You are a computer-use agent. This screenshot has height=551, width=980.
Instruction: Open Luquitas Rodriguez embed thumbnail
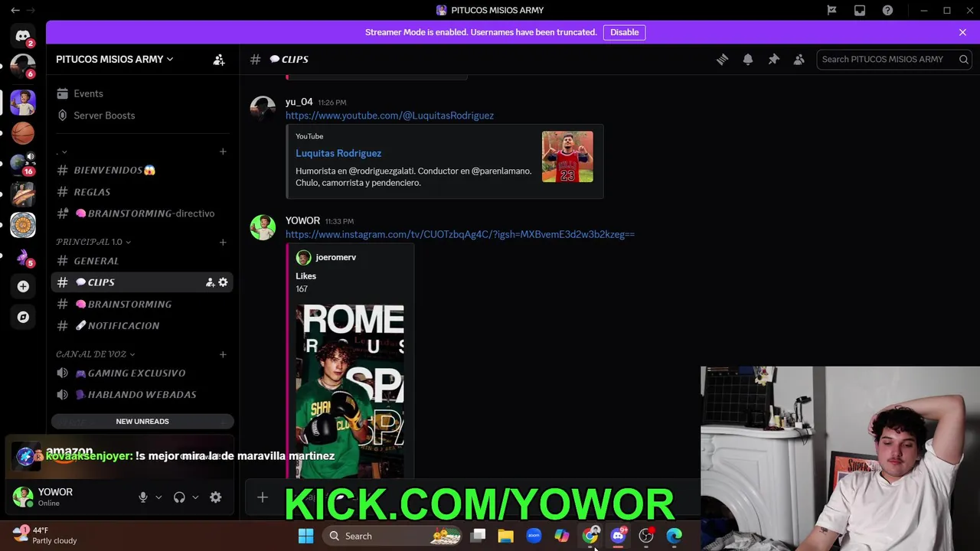tap(567, 157)
